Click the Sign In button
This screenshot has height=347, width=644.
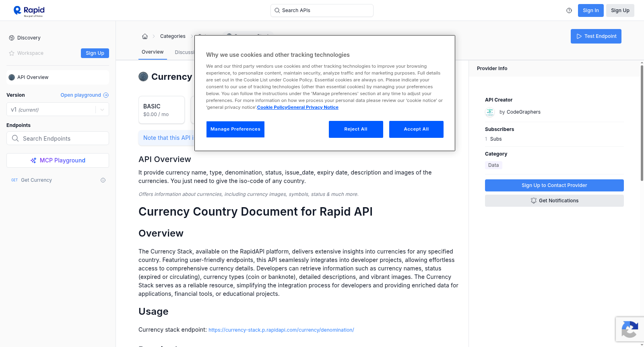click(591, 10)
